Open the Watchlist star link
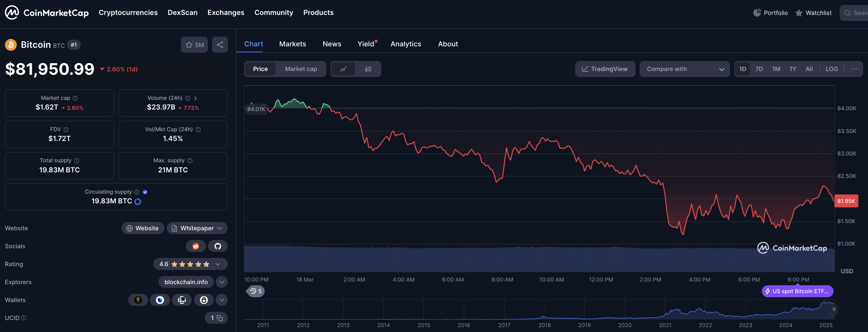 [813, 13]
